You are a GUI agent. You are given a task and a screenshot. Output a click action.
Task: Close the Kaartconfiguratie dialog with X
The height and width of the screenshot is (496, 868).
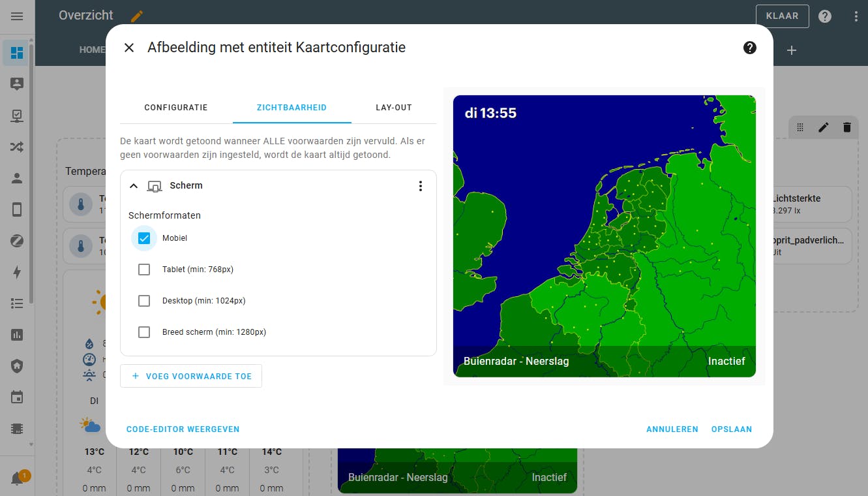click(129, 48)
